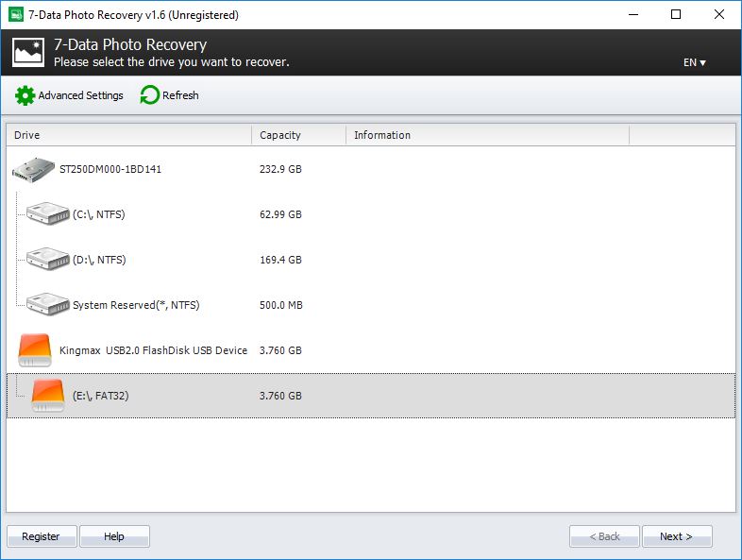Select System Reserved(*, NTFS) partition

click(371, 305)
